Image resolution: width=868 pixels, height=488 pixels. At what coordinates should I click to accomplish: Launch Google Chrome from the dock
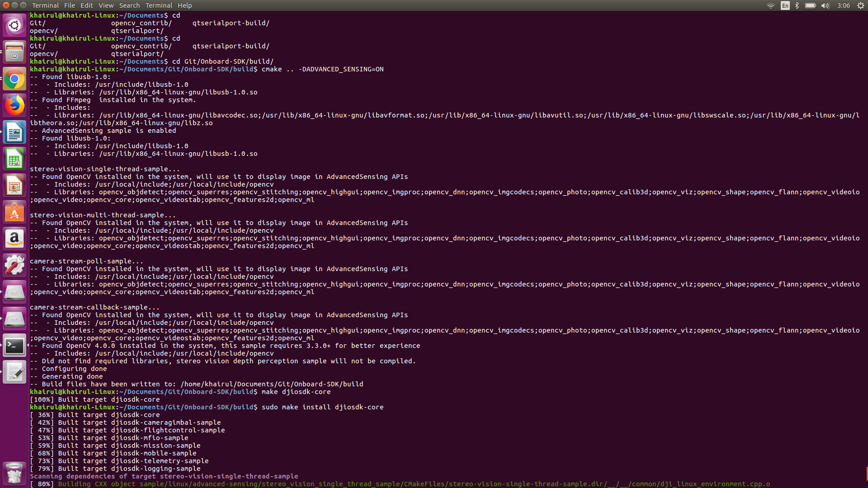(14, 79)
